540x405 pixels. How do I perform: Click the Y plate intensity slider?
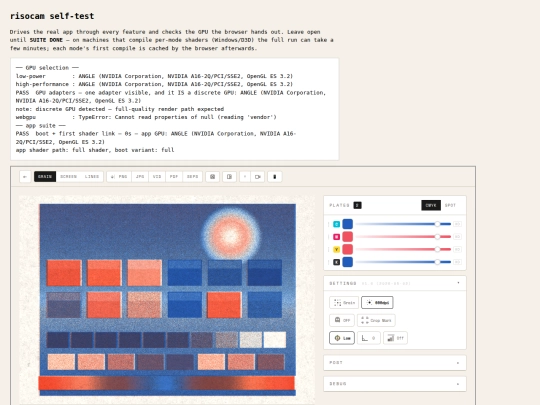(403, 249)
